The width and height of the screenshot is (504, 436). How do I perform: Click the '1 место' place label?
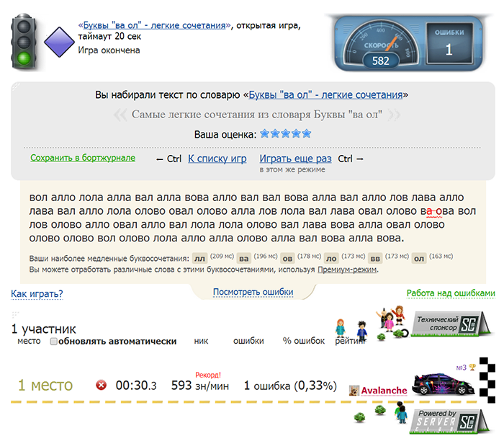coord(45,385)
